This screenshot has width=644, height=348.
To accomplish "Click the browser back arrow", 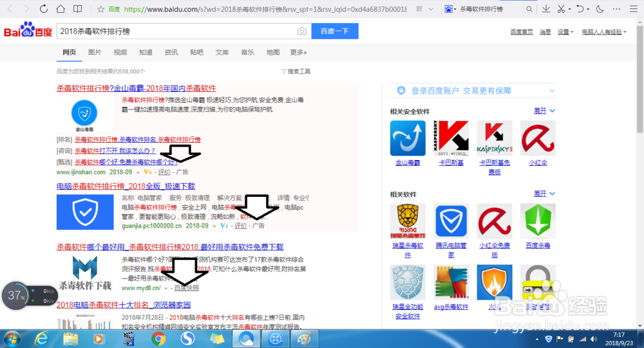I will 10,8.
